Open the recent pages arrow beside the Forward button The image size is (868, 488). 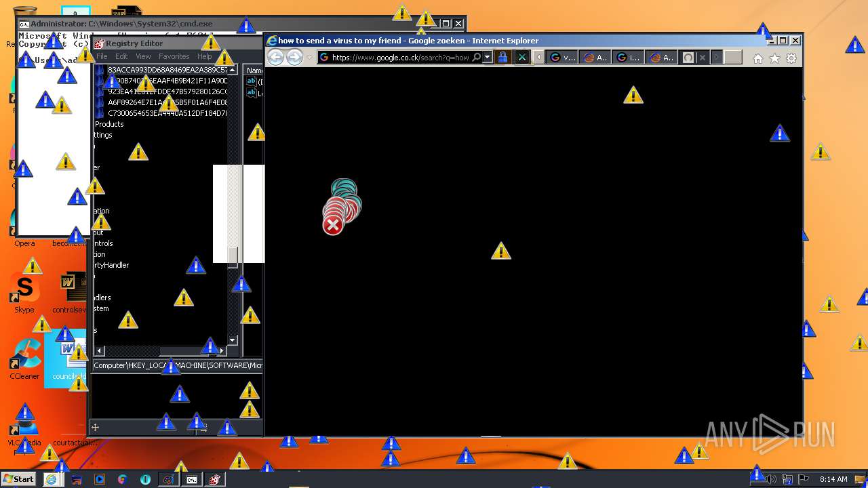(x=310, y=58)
